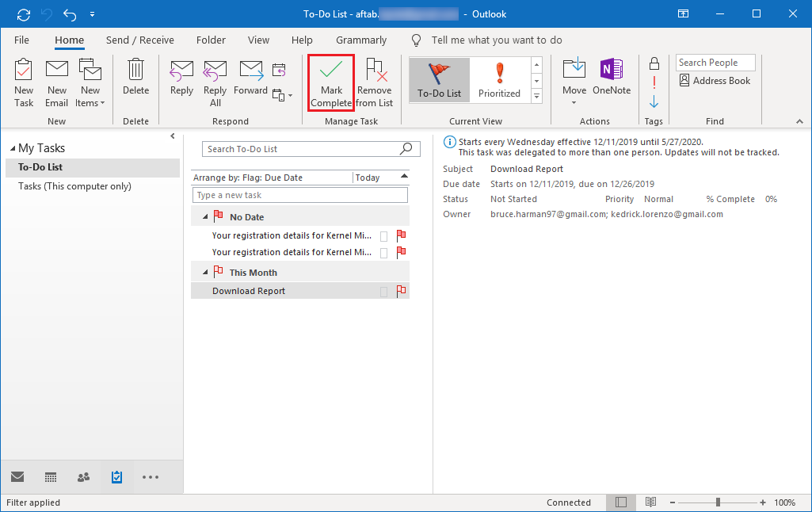Image resolution: width=812 pixels, height=512 pixels.
Task: Reverse the Today sort order arrow
Action: (404, 177)
